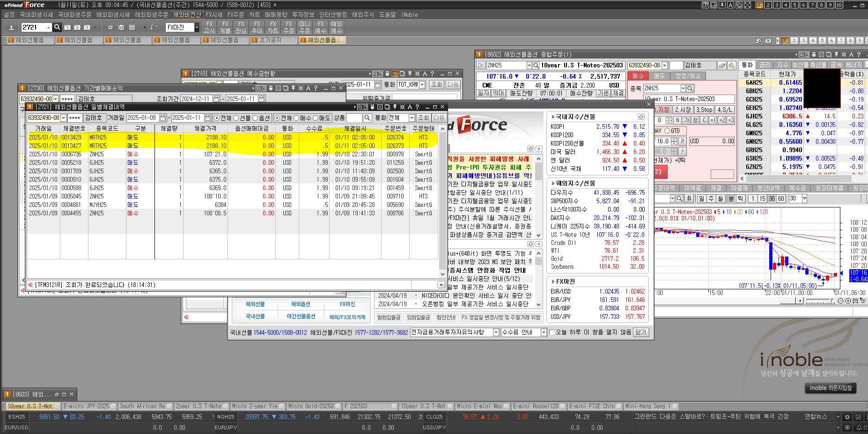Select the 선물 radio button
Screen dimensions: 868x434
236,118
